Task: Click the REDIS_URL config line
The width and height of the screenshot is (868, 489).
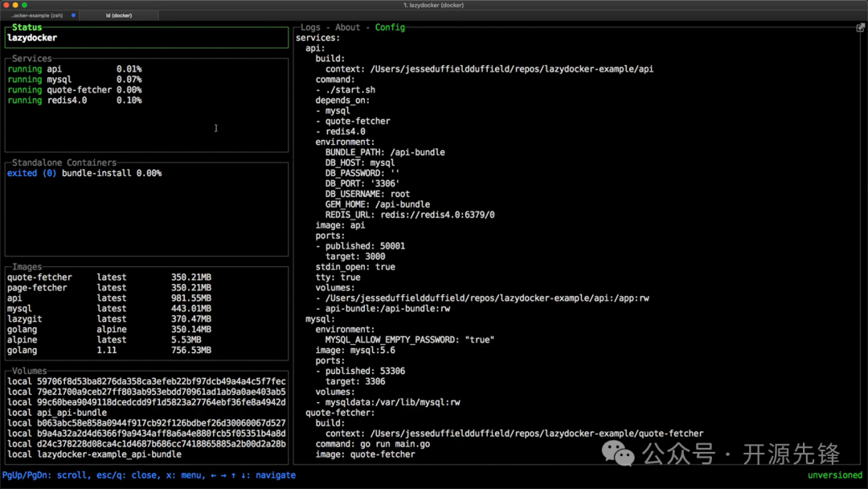Action: tap(410, 215)
